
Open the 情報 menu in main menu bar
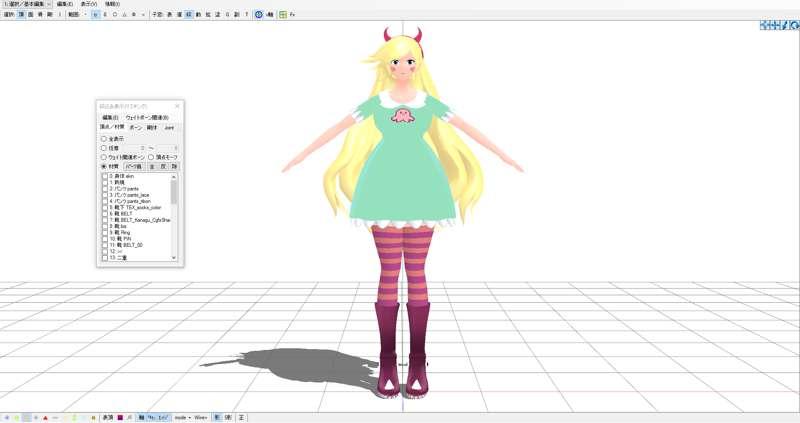tap(112, 4)
